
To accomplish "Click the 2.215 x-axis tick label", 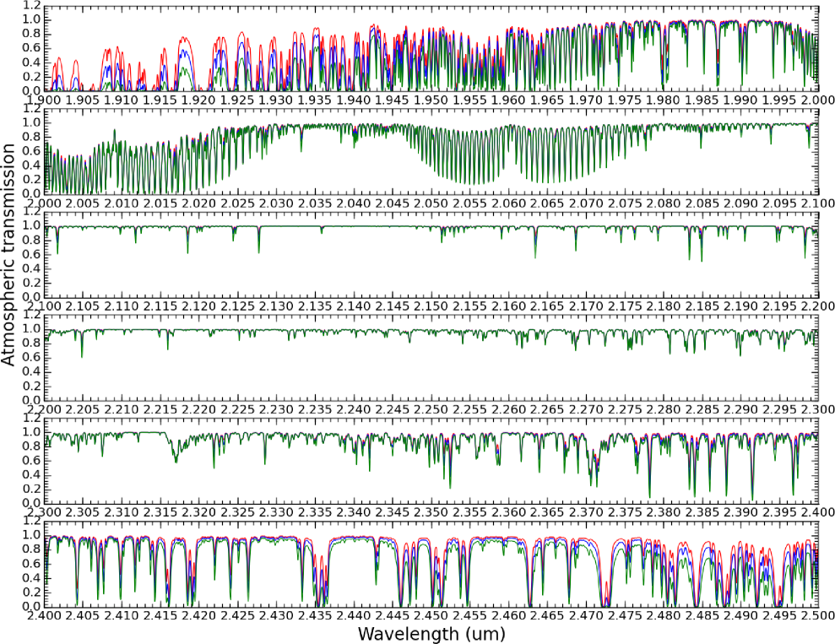I will [160, 409].
